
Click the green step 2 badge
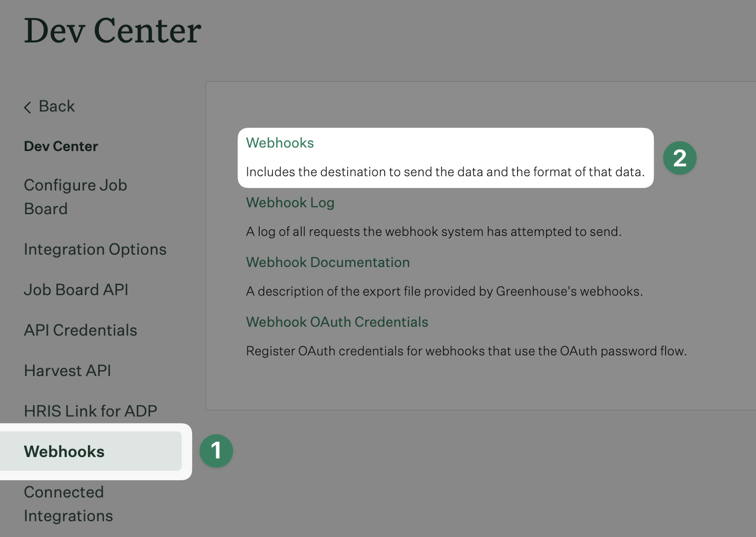(679, 158)
